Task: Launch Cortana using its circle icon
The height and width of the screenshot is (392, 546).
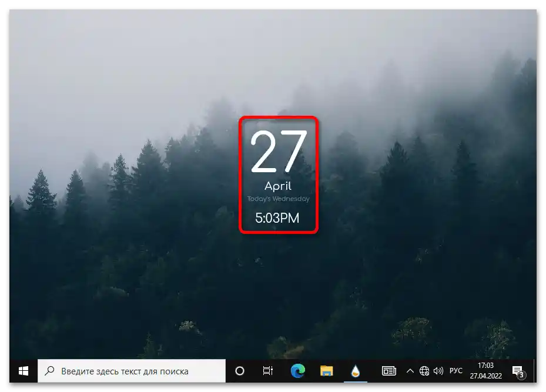Action: pyautogui.click(x=240, y=371)
